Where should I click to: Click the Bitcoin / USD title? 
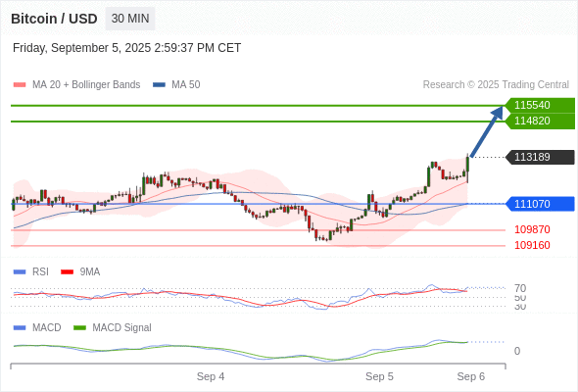click(54, 19)
